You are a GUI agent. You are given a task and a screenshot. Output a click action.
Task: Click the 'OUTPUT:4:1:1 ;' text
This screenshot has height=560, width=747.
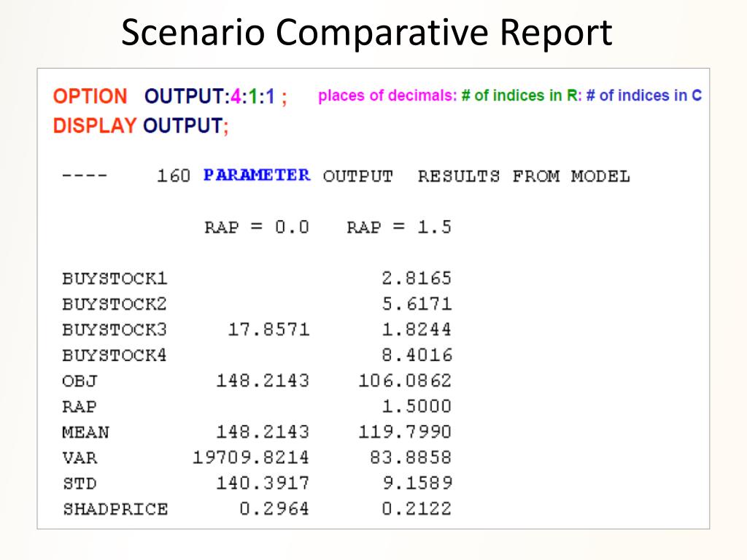point(215,97)
